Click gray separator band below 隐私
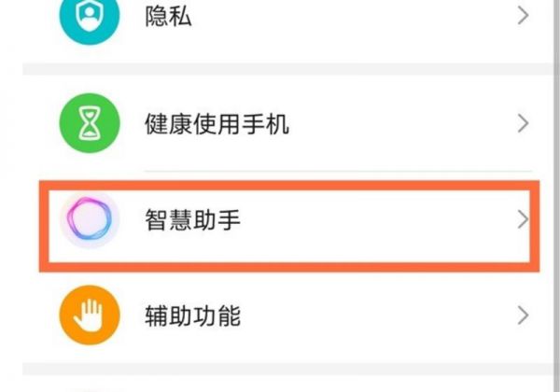This screenshot has height=392, width=560. pos(280,70)
